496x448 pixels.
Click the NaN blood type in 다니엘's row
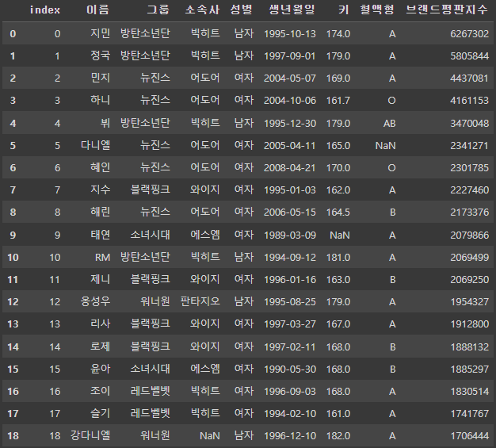coord(385,146)
